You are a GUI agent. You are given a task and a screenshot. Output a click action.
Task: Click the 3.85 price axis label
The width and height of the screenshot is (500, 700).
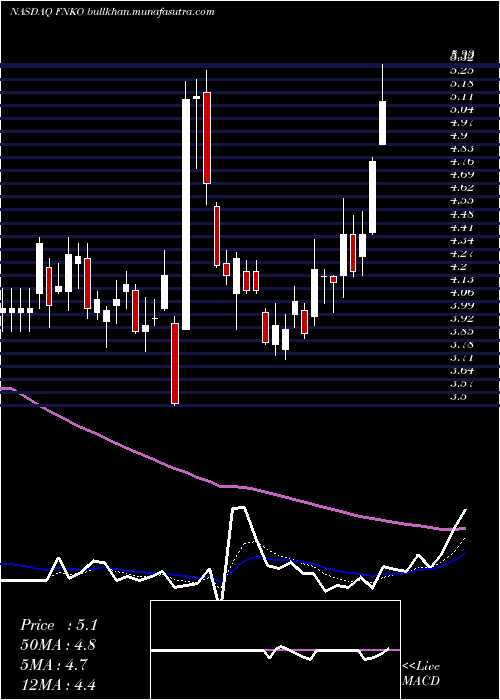[x=462, y=332]
